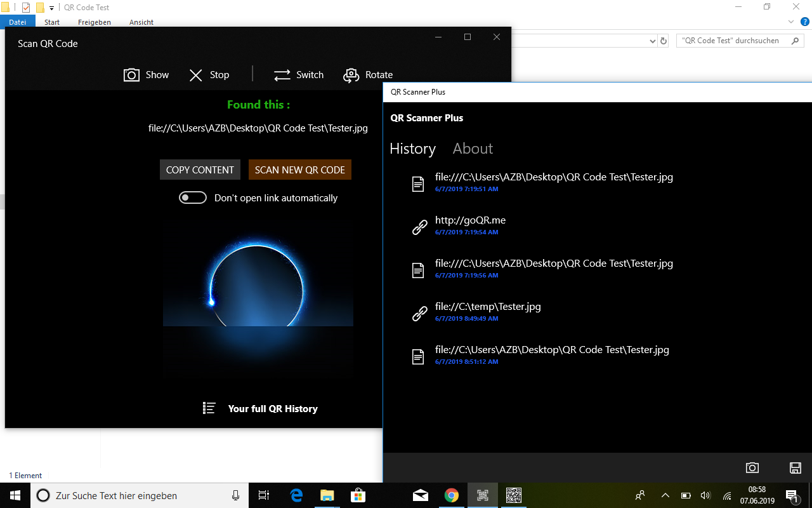The image size is (812, 508).
Task: Click the volume icon in tray
Action: [x=705, y=495]
